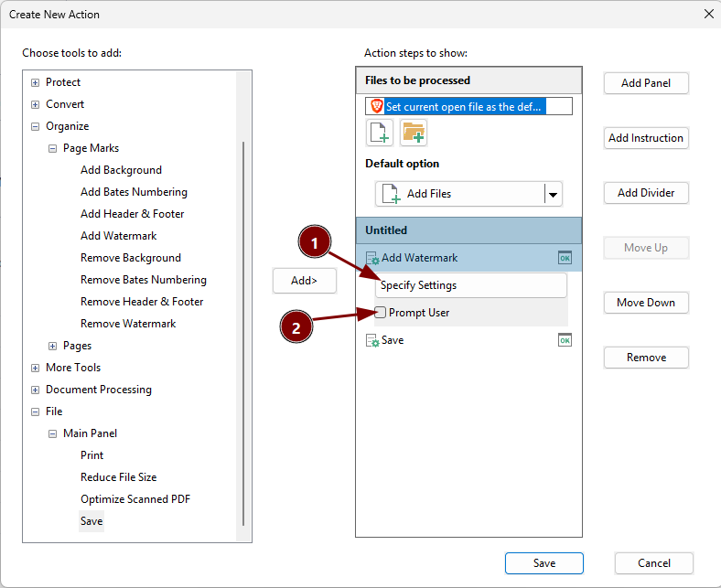
Task: Collapse the File tree node
Action: click(x=35, y=412)
